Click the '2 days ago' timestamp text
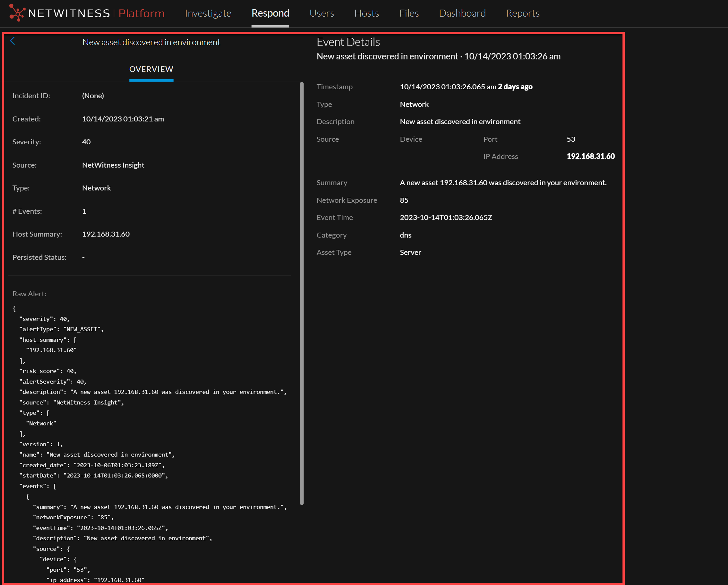The height and width of the screenshot is (585, 728). coord(515,87)
